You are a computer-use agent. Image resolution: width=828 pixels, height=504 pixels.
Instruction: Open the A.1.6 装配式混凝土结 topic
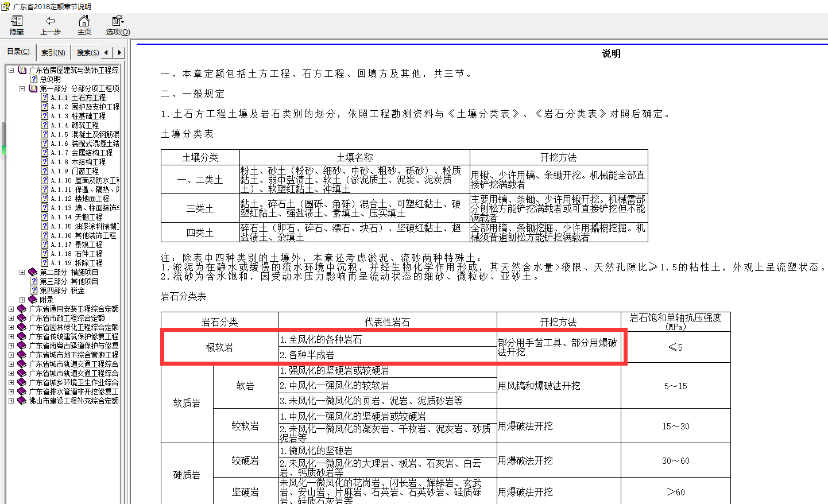coord(85,144)
